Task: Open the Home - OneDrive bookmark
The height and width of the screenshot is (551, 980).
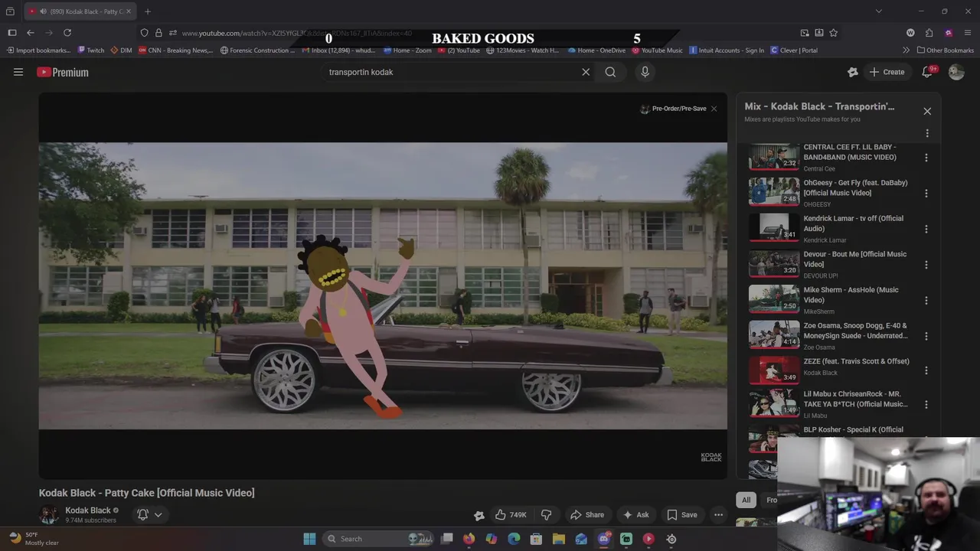Action: point(597,51)
